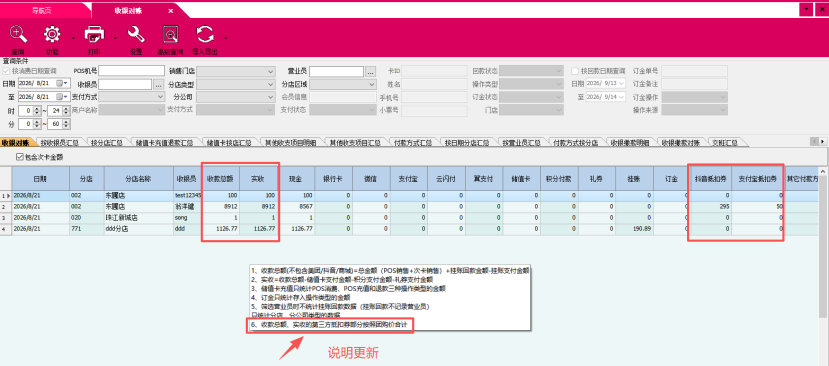Click the 8567 cell under 现金
Screen dimensions: 829x366
(297, 207)
